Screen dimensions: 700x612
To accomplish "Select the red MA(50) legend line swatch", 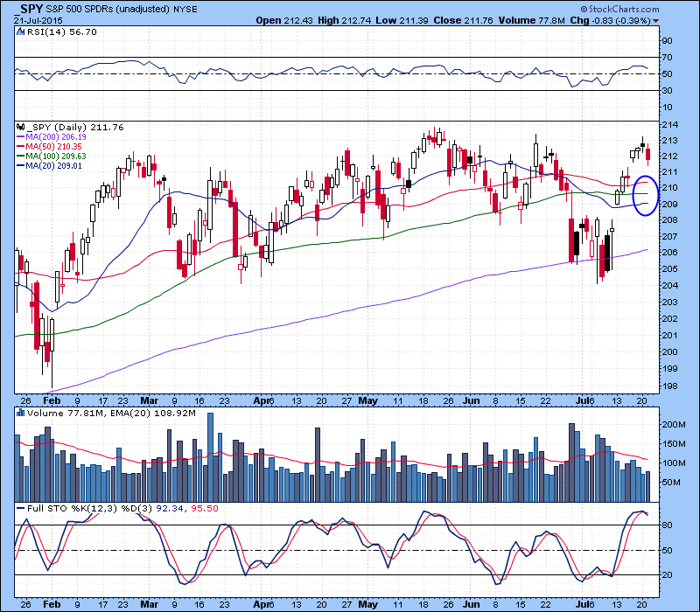I will pyautogui.click(x=20, y=147).
